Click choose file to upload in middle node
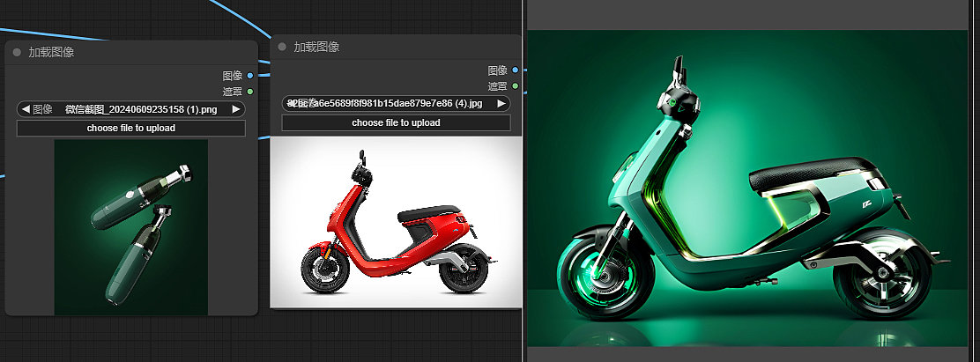 (x=396, y=123)
